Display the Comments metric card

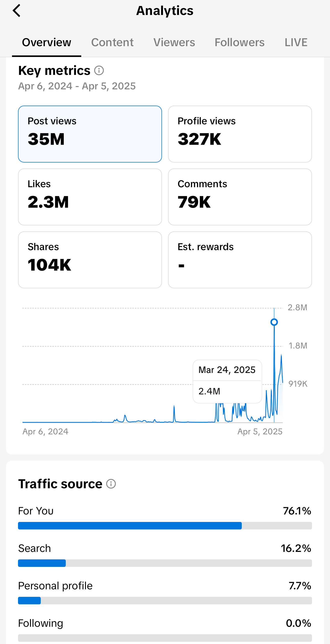pos(239,197)
